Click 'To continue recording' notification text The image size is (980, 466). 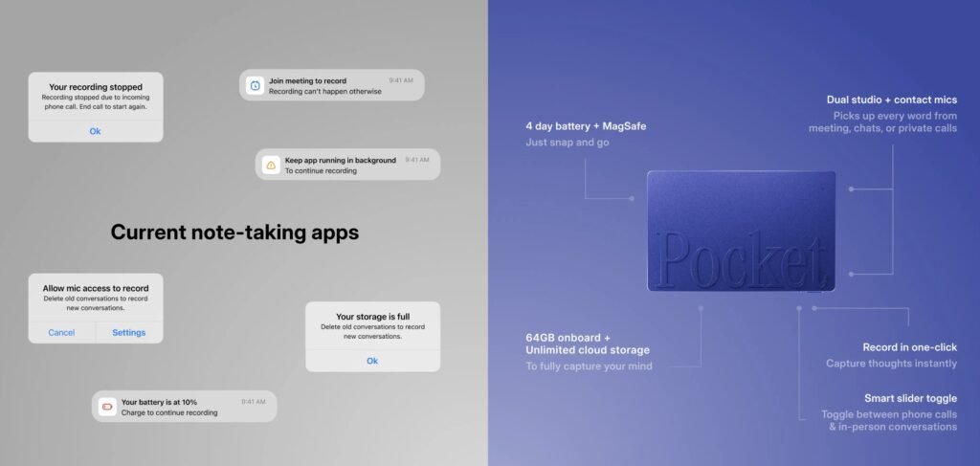pos(321,170)
